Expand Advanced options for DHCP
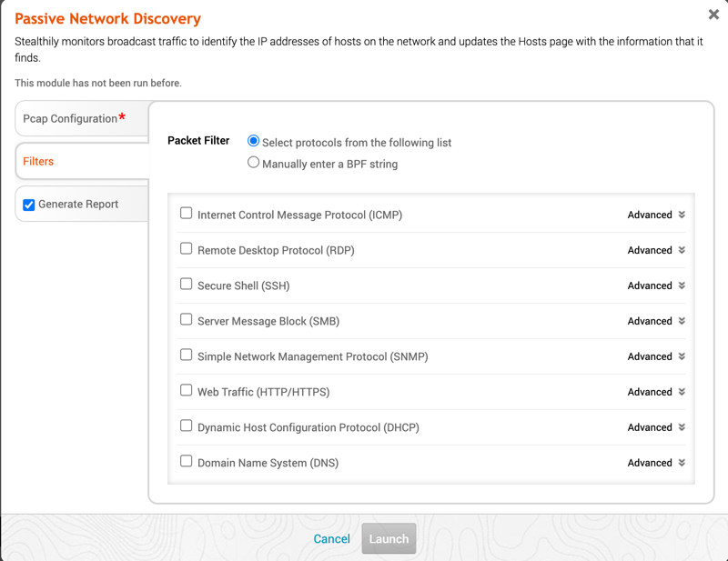 pyautogui.click(x=656, y=428)
